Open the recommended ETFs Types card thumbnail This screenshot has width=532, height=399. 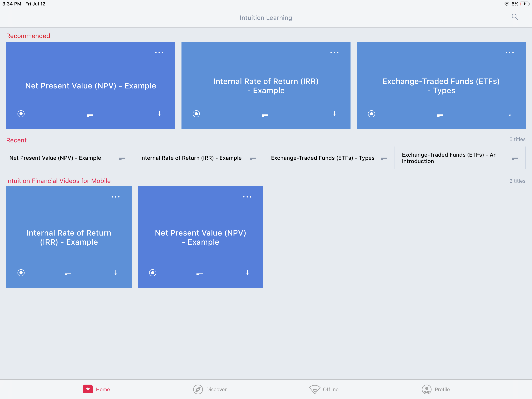pyautogui.click(x=441, y=86)
